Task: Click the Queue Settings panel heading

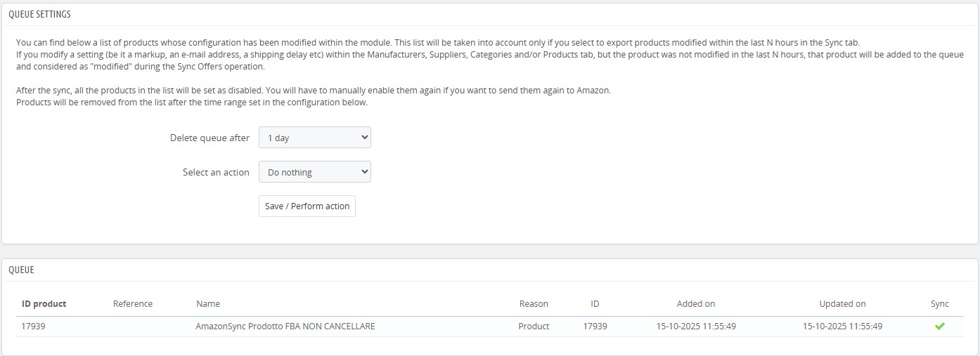Action: 39,14
